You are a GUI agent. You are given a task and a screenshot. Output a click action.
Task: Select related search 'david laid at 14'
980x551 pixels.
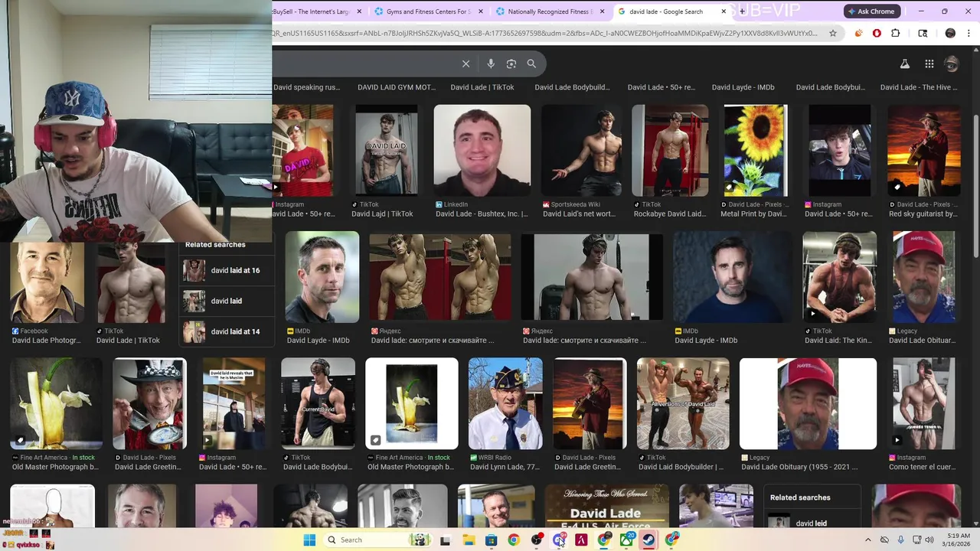226,331
